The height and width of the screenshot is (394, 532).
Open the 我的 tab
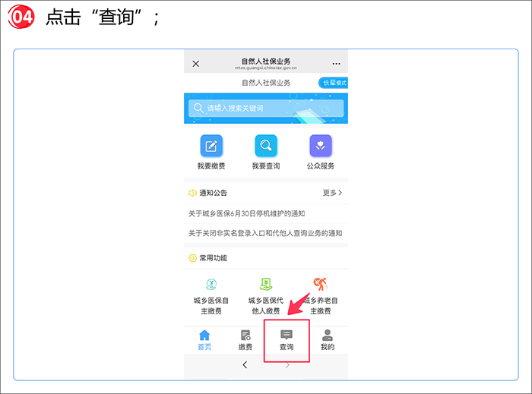(327, 340)
